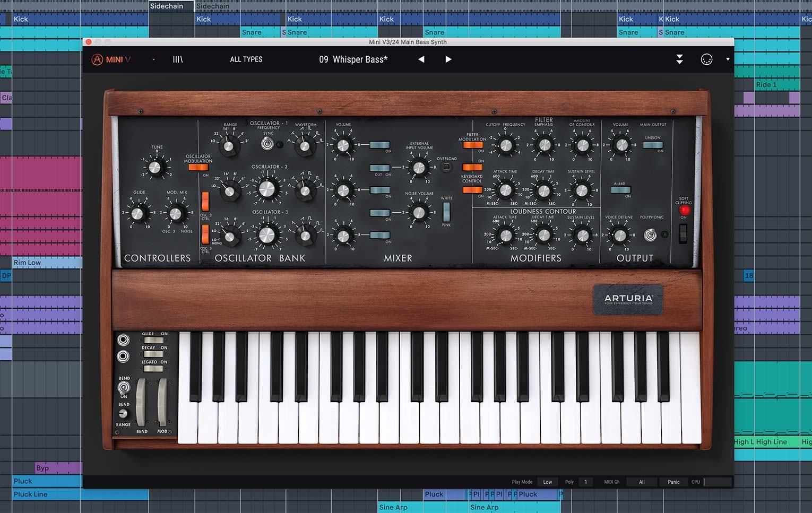Image resolution: width=812 pixels, height=513 pixels.
Task: Open the ALL TYPES preset filter
Action: 246,59
